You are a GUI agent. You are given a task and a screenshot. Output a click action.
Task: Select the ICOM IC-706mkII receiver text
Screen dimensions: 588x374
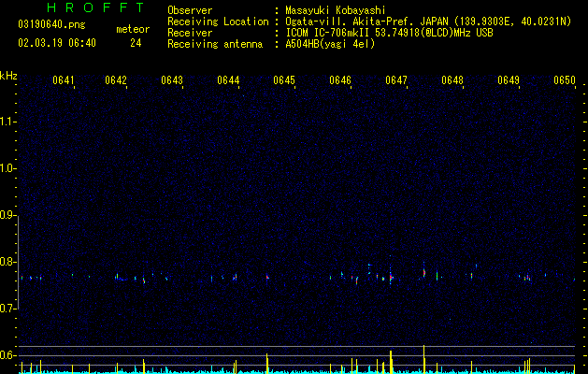click(389, 33)
